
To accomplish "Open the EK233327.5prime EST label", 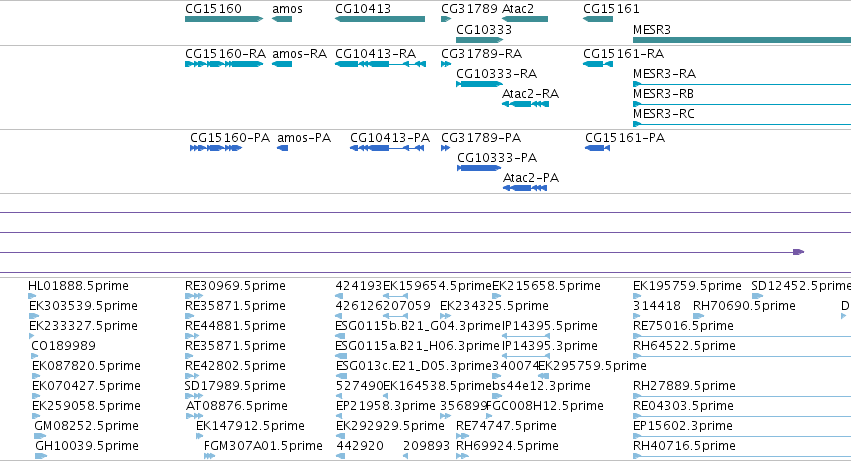I will click(x=83, y=326).
